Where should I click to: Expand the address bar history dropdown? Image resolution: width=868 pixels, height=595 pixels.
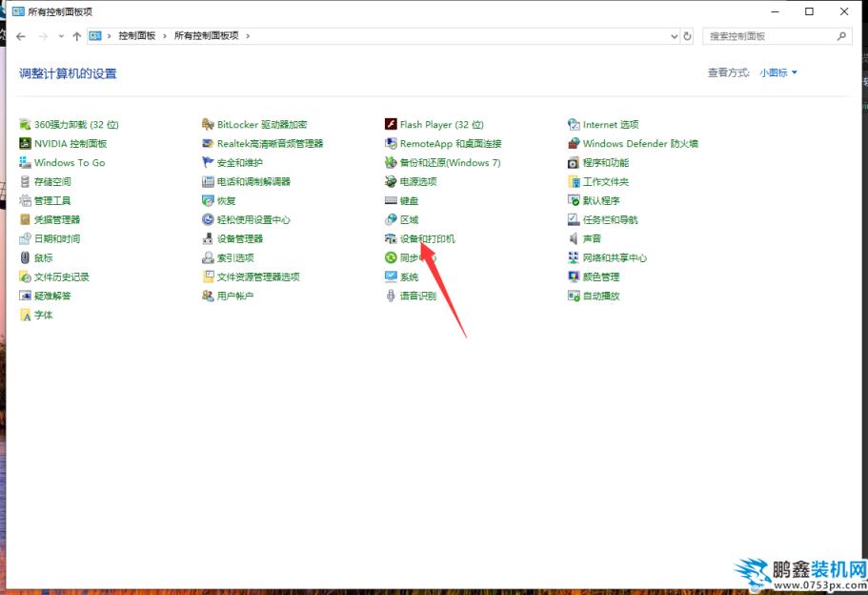click(x=675, y=36)
